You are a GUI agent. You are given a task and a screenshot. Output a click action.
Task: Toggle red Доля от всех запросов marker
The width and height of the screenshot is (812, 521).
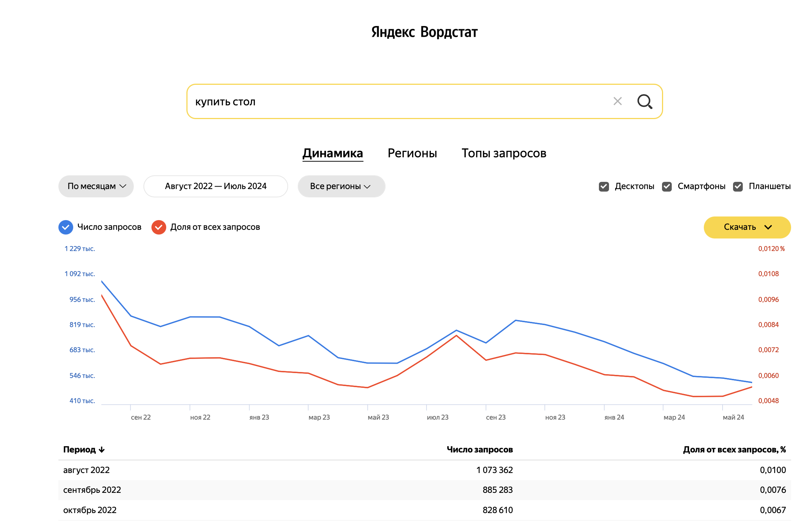point(159,227)
